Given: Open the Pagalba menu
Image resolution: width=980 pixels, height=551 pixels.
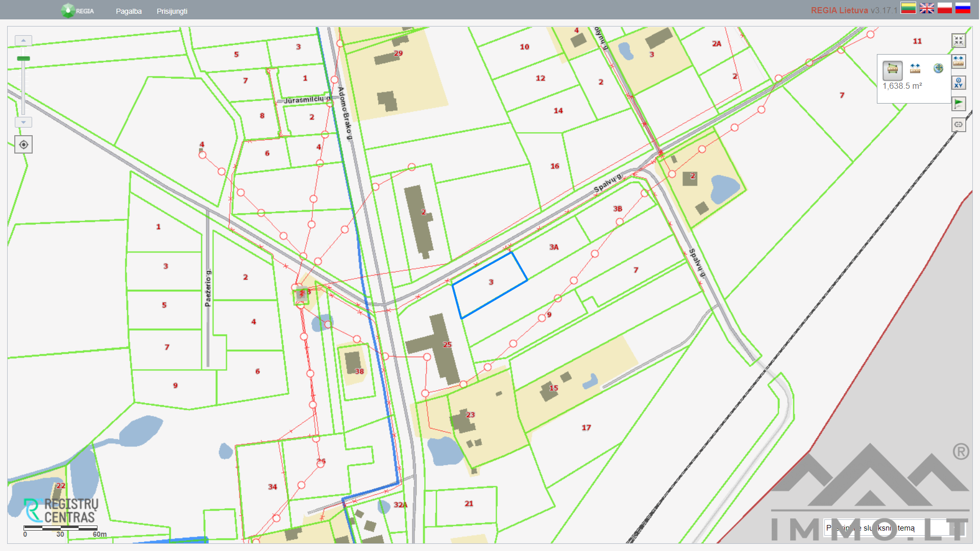Looking at the screenshot, I should pyautogui.click(x=129, y=11).
